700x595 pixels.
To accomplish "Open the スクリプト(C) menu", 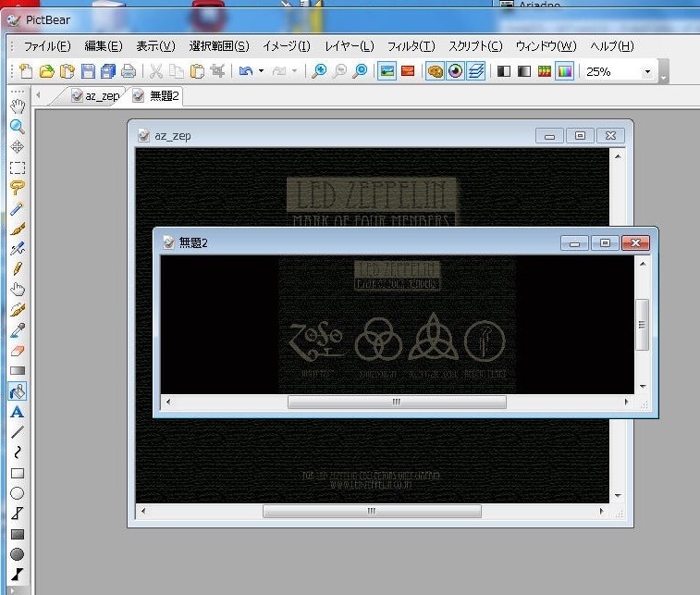I will (476, 46).
